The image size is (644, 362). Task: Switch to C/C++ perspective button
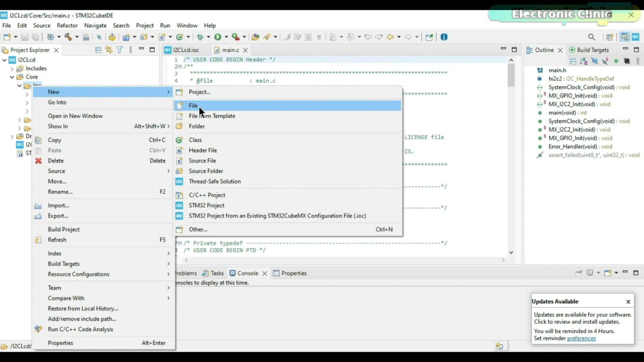click(625, 37)
